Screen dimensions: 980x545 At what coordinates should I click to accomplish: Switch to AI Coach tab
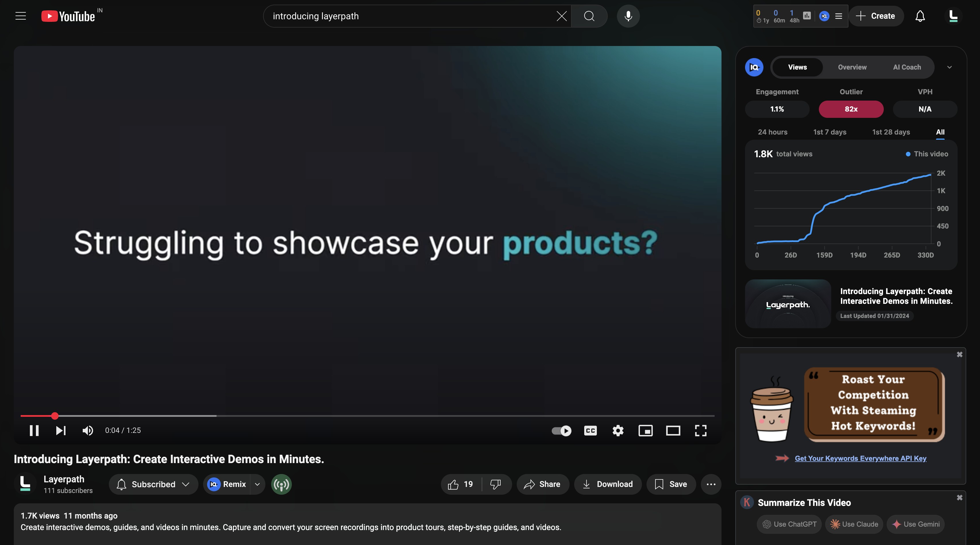(907, 67)
